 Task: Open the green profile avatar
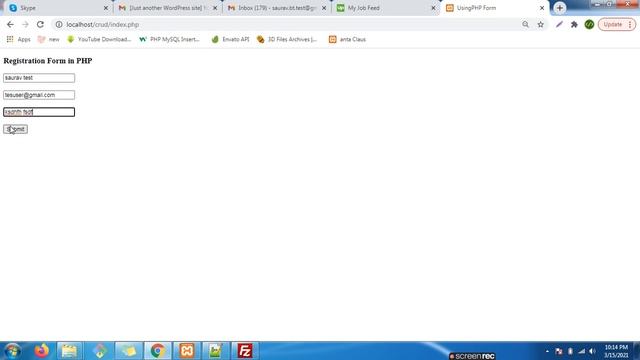589,24
